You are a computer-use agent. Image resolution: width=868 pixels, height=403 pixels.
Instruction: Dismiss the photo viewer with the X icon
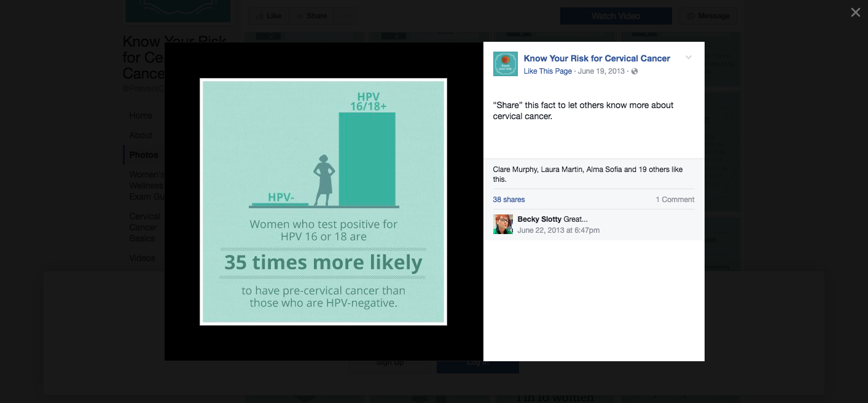pyautogui.click(x=854, y=12)
